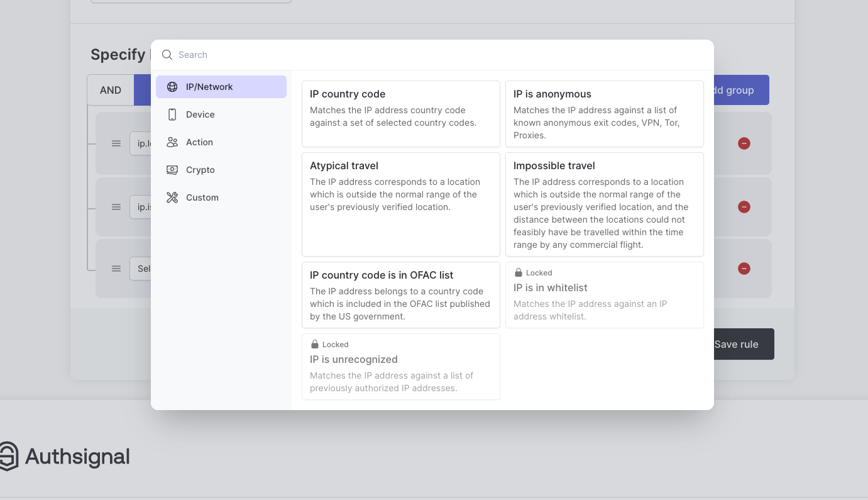This screenshot has height=500, width=868.
Task: Click the Authsignal logo
Action: 65,457
